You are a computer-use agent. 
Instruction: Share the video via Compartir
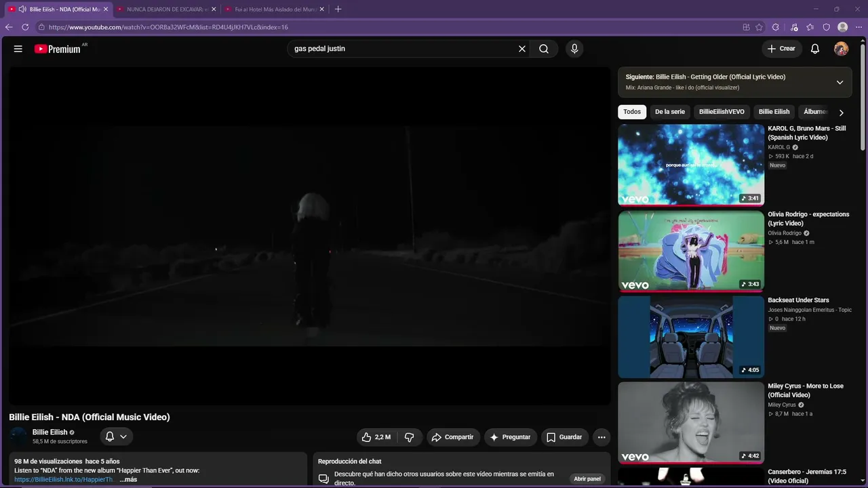[x=453, y=437]
